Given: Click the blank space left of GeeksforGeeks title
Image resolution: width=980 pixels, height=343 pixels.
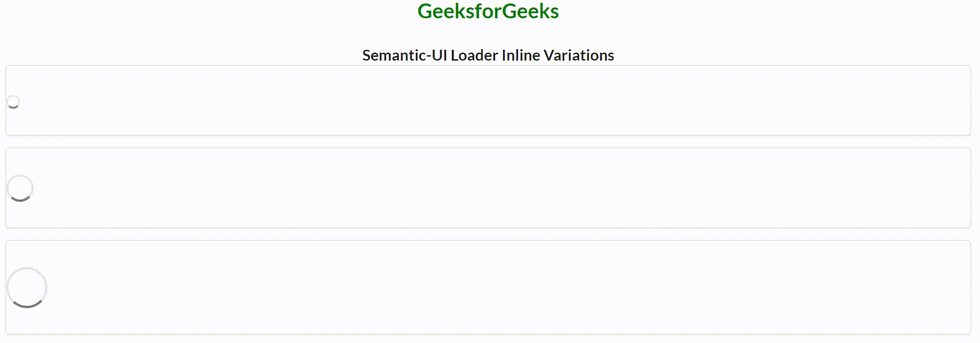Looking at the screenshot, I should [x=200, y=11].
